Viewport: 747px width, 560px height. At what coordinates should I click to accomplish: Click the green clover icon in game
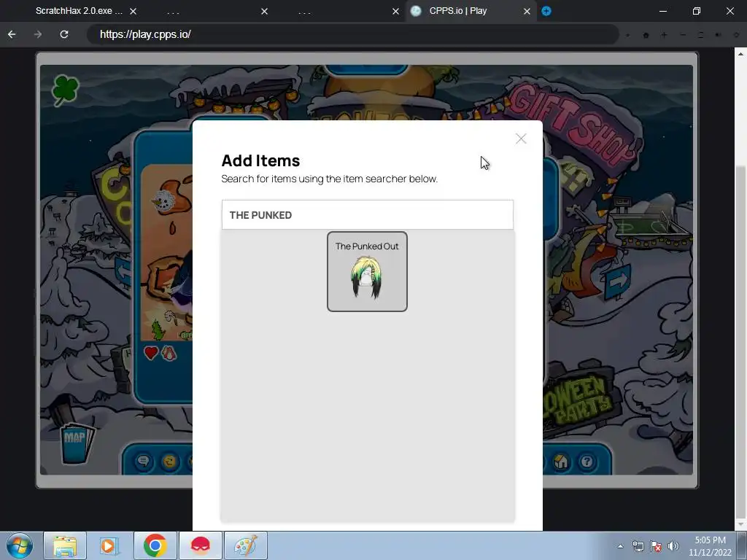[65, 90]
